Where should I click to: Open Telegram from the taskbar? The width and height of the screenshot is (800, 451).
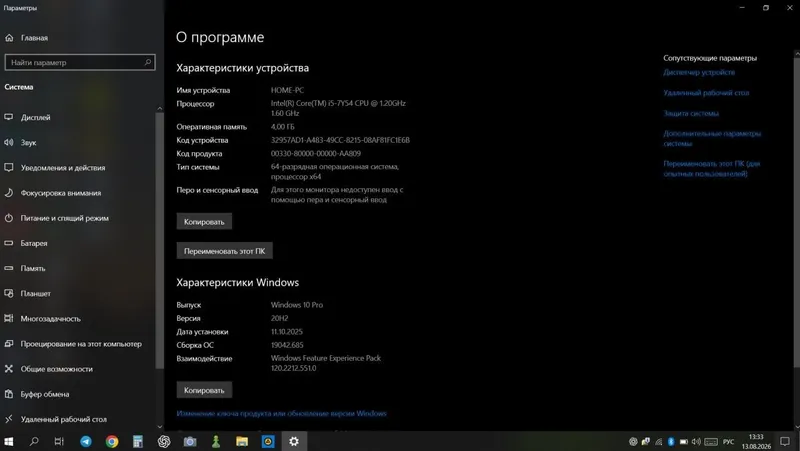pyautogui.click(x=86, y=441)
